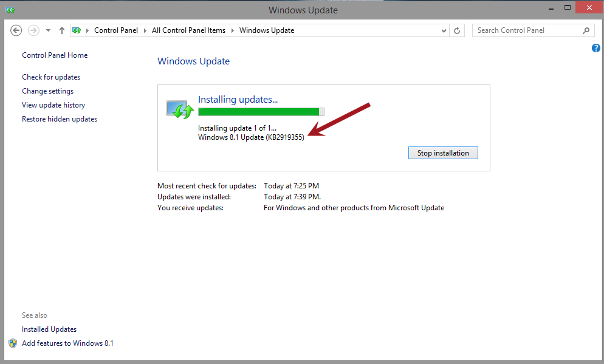Click 'Today at 7:25 PM' text
Image resolution: width=604 pixels, height=364 pixels.
291,186
